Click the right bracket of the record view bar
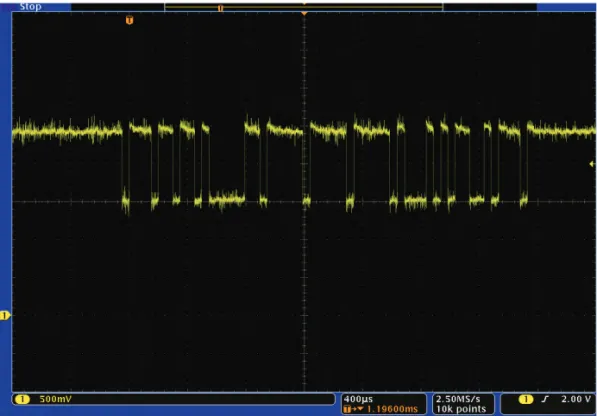The height and width of the screenshot is (416, 597). click(x=443, y=6)
